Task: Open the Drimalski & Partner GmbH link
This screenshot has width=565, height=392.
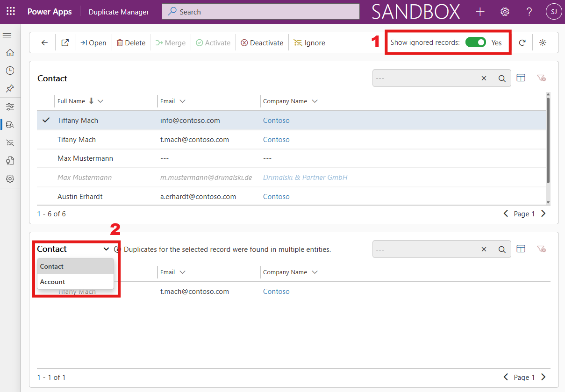Action: tap(305, 178)
